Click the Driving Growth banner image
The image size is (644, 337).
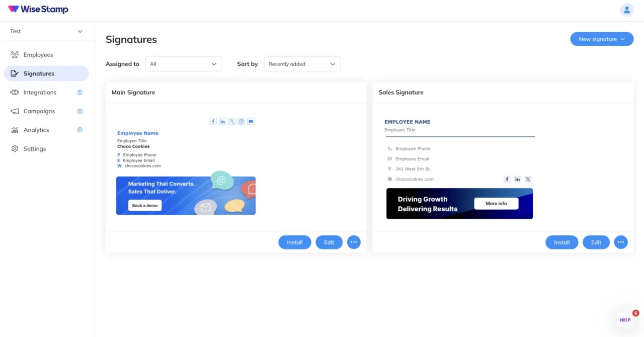[459, 204]
